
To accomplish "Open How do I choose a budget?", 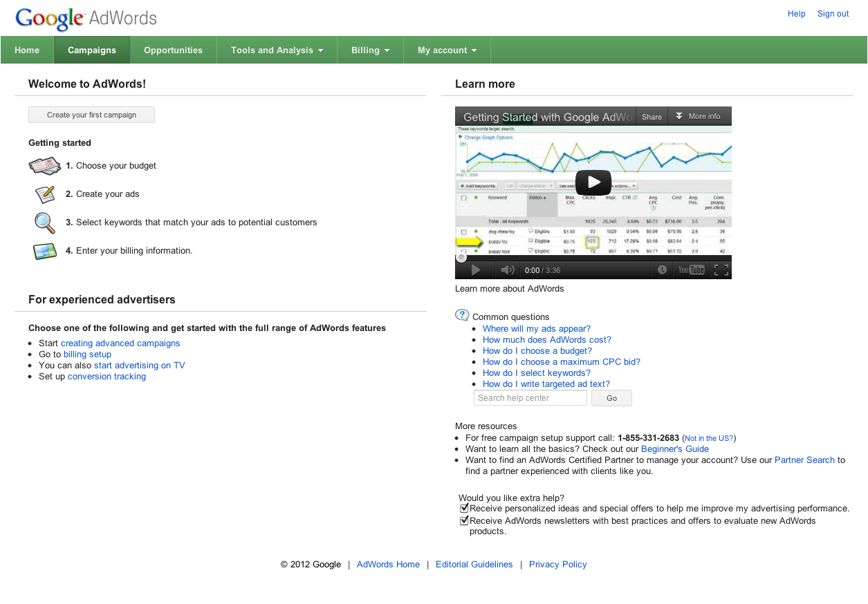I will click(537, 351).
